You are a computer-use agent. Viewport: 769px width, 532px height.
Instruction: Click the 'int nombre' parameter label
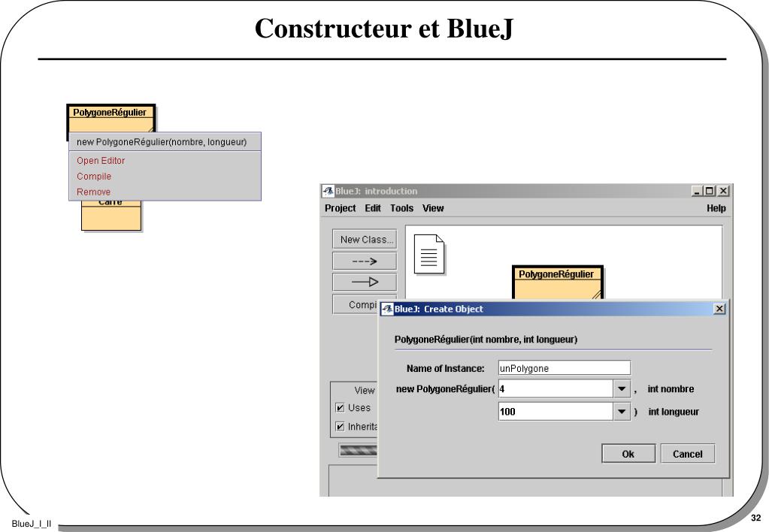pos(671,388)
